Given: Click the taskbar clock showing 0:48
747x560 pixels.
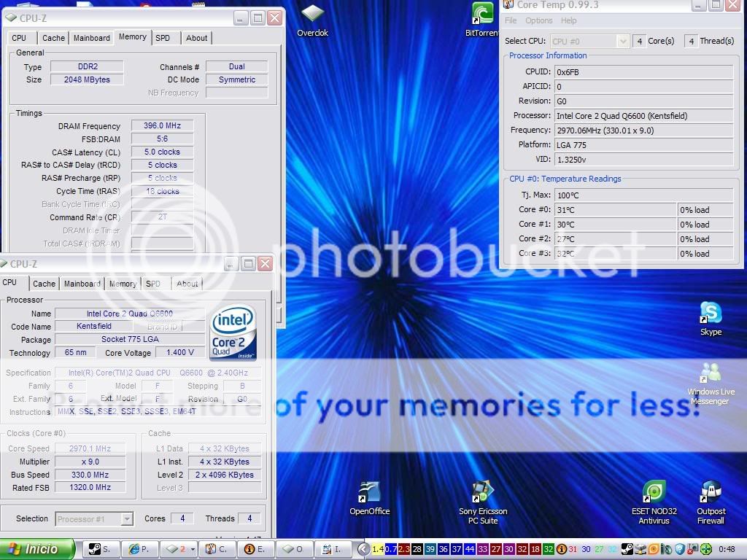Looking at the screenshot, I should 727,549.
